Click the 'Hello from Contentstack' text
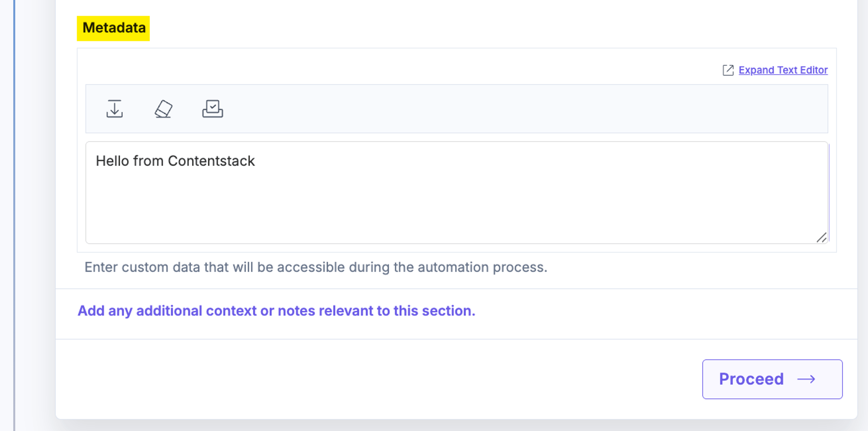The image size is (868, 431). (175, 161)
